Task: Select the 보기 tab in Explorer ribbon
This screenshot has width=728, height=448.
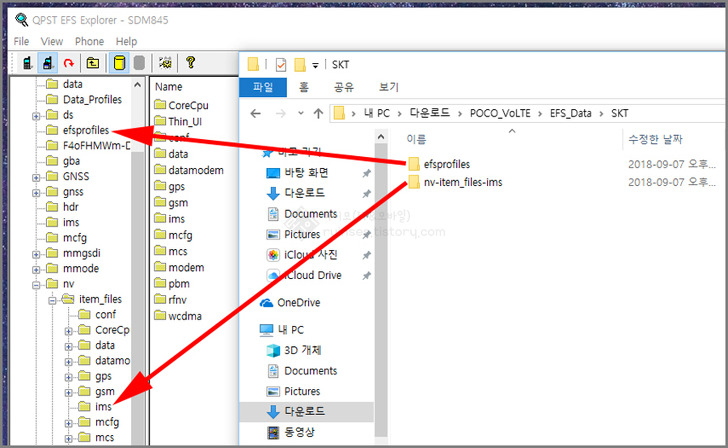Action: tap(389, 87)
